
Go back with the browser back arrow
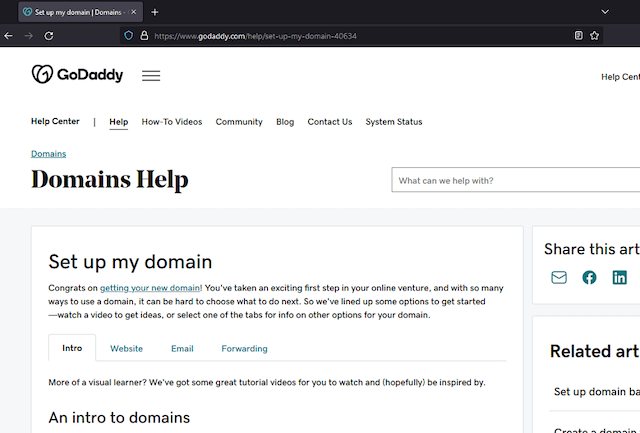[x=9, y=36]
